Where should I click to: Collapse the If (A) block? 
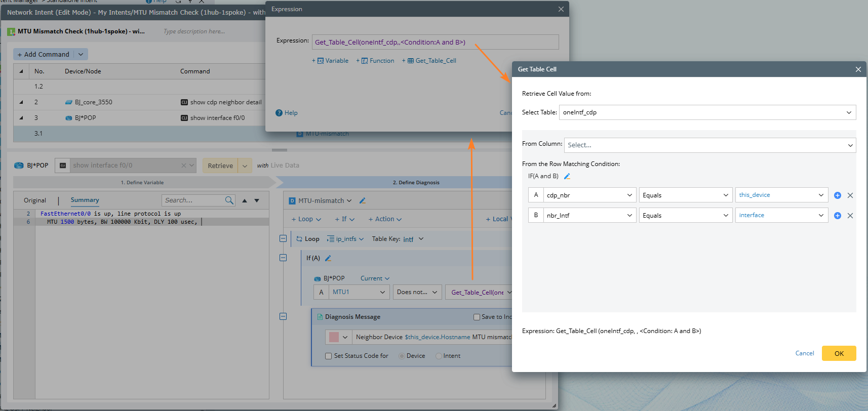click(x=283, y=258)
